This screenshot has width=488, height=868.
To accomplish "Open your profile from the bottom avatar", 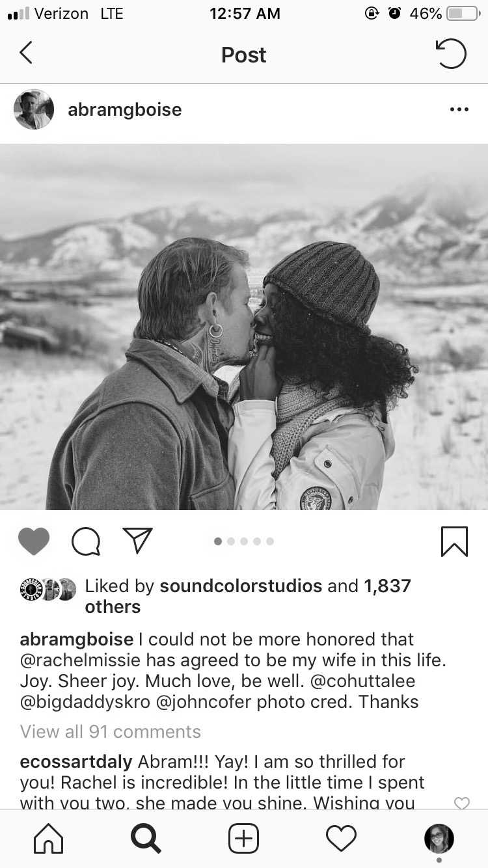I will [x=439, y=839].
